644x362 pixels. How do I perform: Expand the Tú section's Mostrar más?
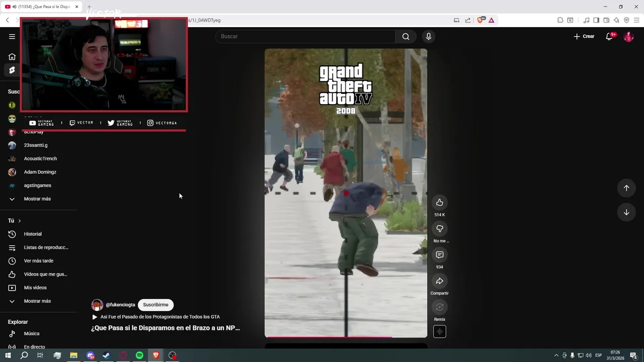[38, 301]
